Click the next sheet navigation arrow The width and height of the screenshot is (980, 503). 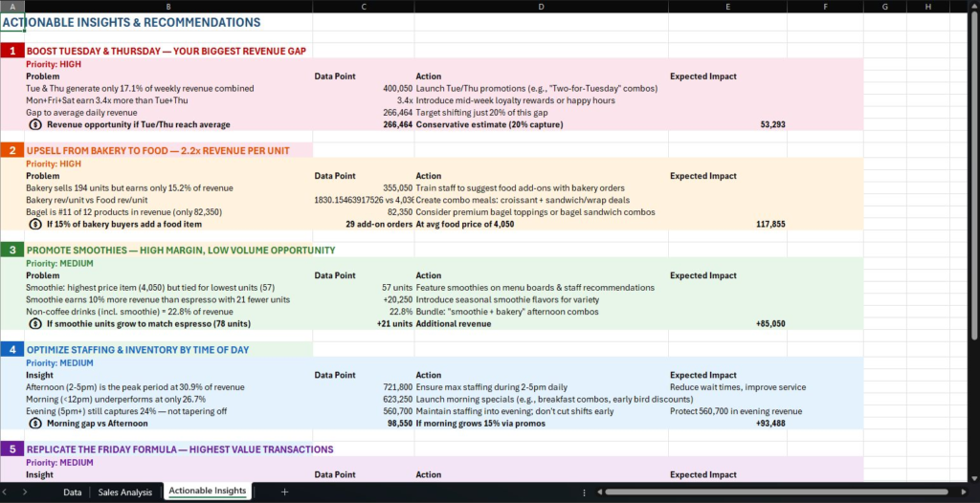pos(24,492)
